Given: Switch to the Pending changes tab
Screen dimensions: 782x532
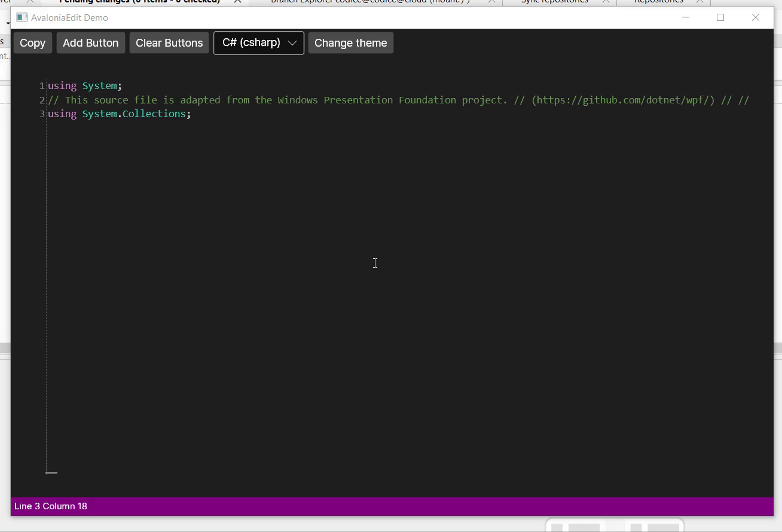Looking at the screenshot, I should click(x=139, y=2).
